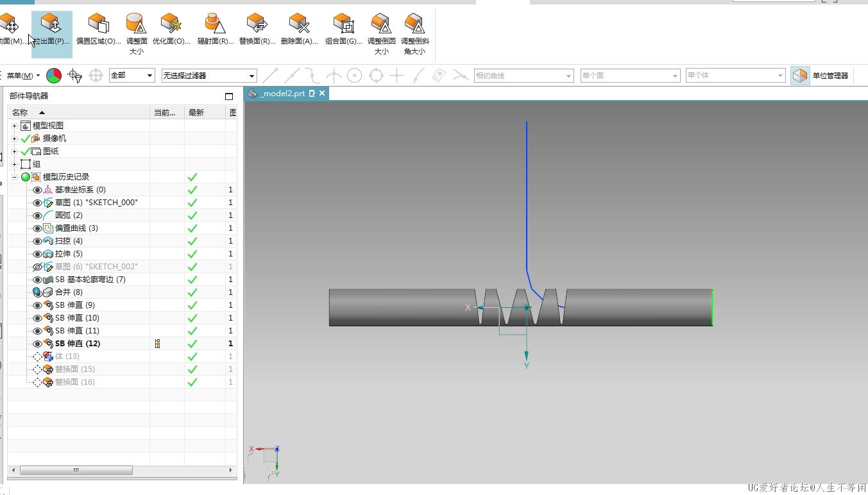Expand the 摄像机 tree node
This screenshot has height=495, width=868.
pyautogui.click(x=15, y=138)
